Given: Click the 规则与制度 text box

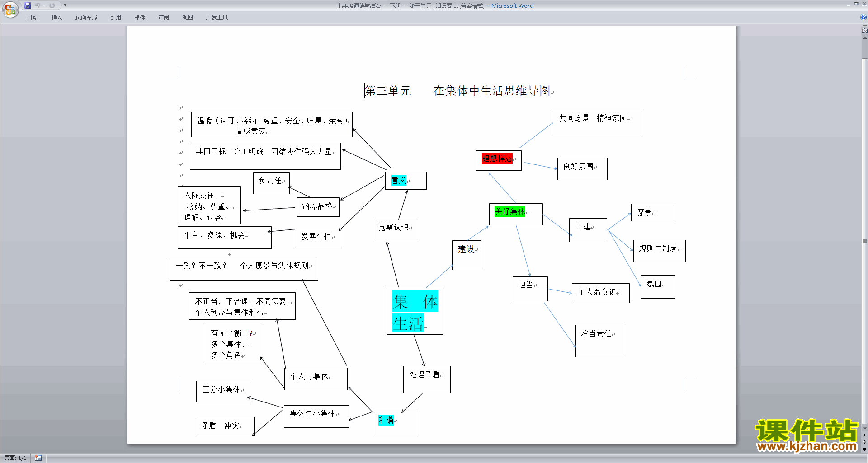Looking at the screenshot, I should [660, 251].
